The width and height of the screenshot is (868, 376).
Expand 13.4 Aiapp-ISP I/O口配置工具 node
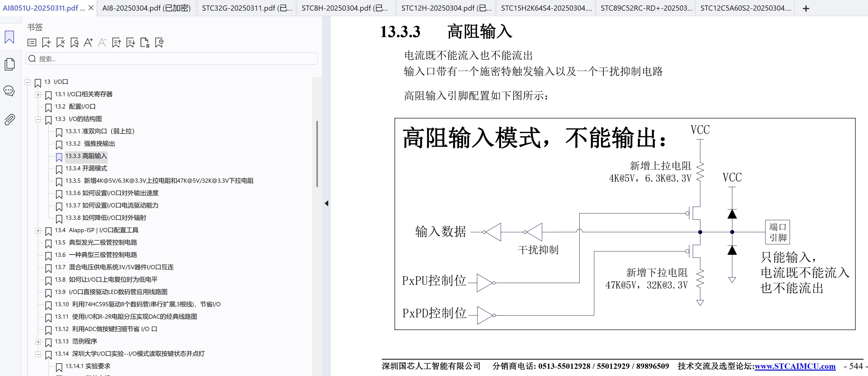(38, 231)
